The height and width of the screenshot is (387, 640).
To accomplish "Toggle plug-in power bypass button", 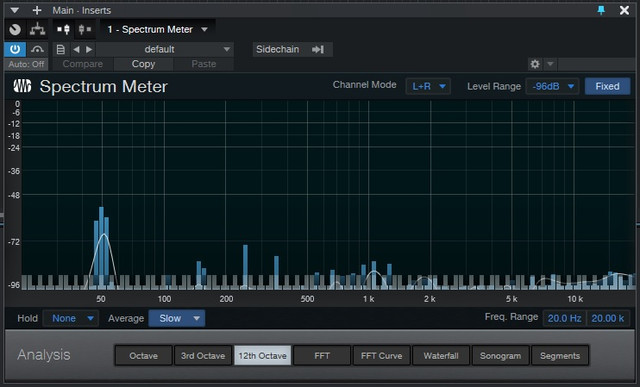I will tap(15, 49).
